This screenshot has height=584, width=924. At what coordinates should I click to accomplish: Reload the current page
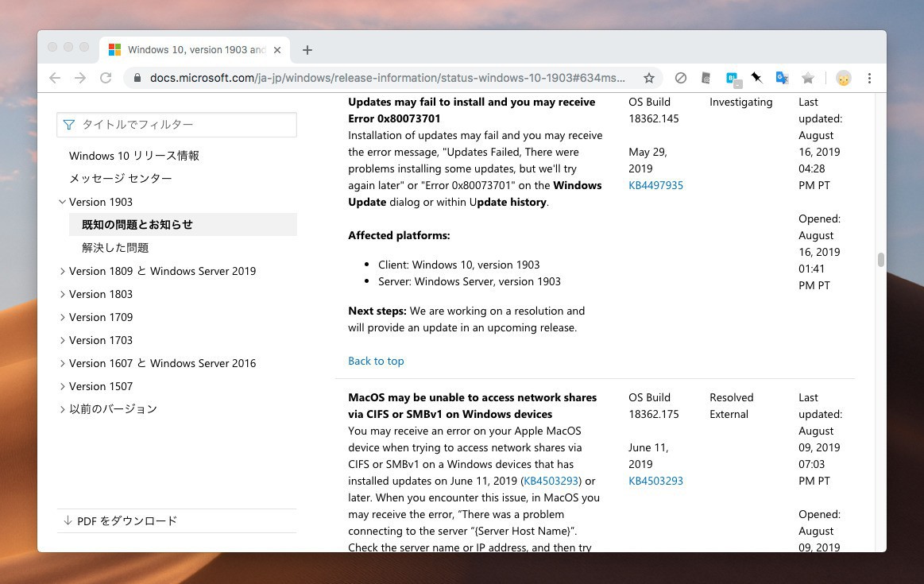tap(106, 78)
